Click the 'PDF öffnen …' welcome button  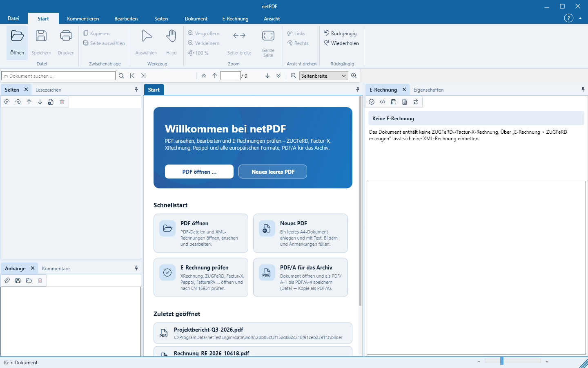(199, 172)
